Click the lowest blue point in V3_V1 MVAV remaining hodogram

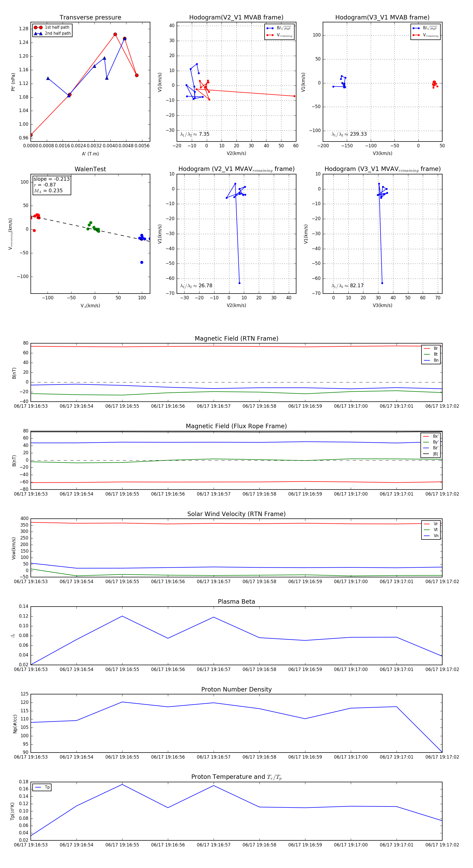pyautogui.click(x=382, y=283)
